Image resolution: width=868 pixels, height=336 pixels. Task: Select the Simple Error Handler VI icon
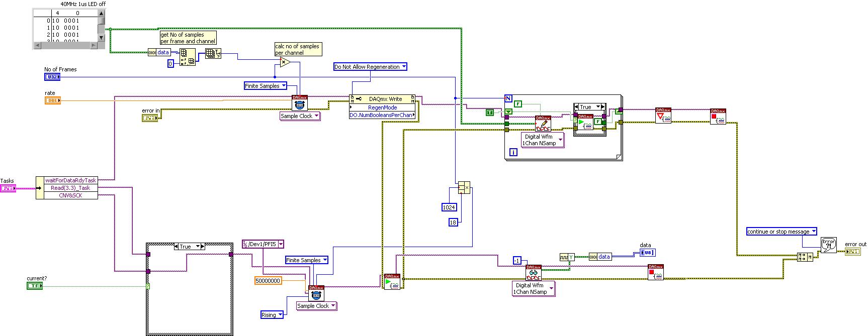(828, 245)
